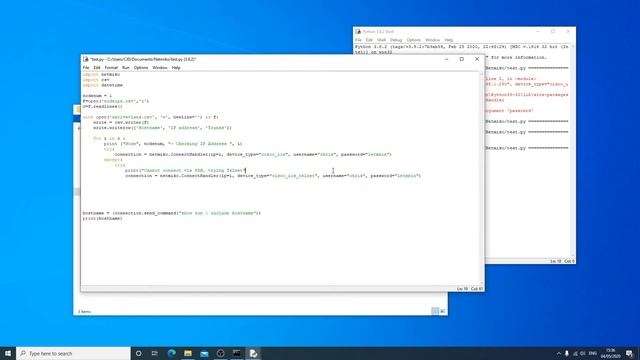Click the Ln/Col status in the editor
The image size is (640, 360).
click(470, 289)
